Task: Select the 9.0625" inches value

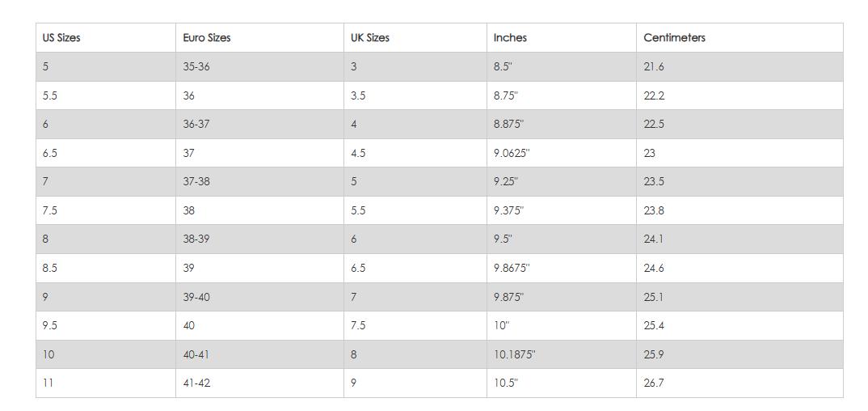Action: [x=512, y=153]
